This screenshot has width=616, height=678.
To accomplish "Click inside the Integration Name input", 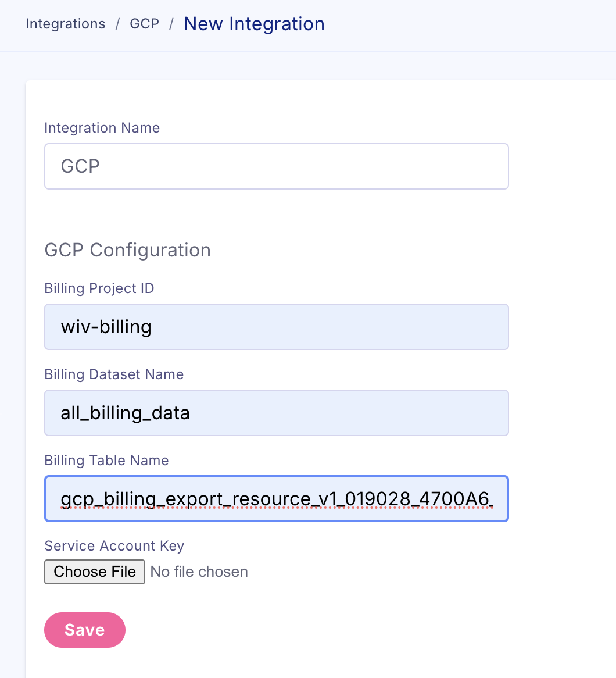I will [x=276, y=166].
